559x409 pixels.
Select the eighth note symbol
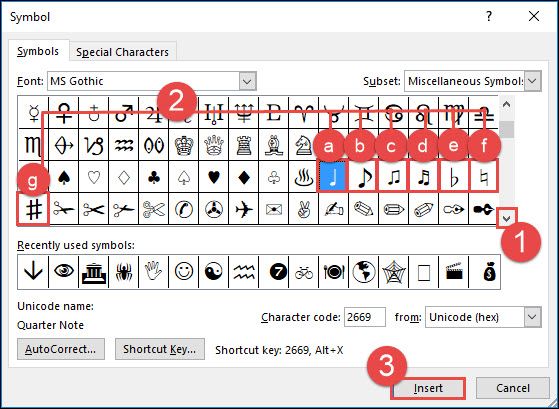coord(362,177)
